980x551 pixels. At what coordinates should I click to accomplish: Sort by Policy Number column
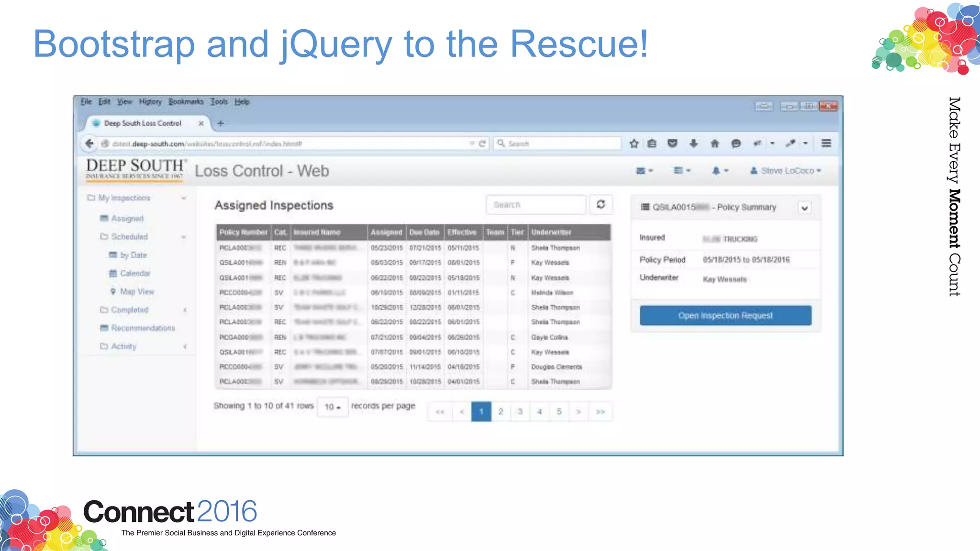(244, 232)
